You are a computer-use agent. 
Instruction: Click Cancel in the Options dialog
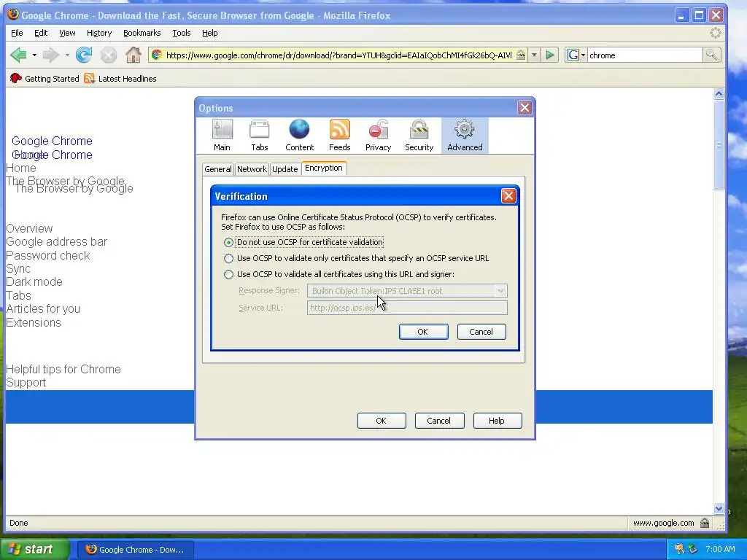pos(438,421)
